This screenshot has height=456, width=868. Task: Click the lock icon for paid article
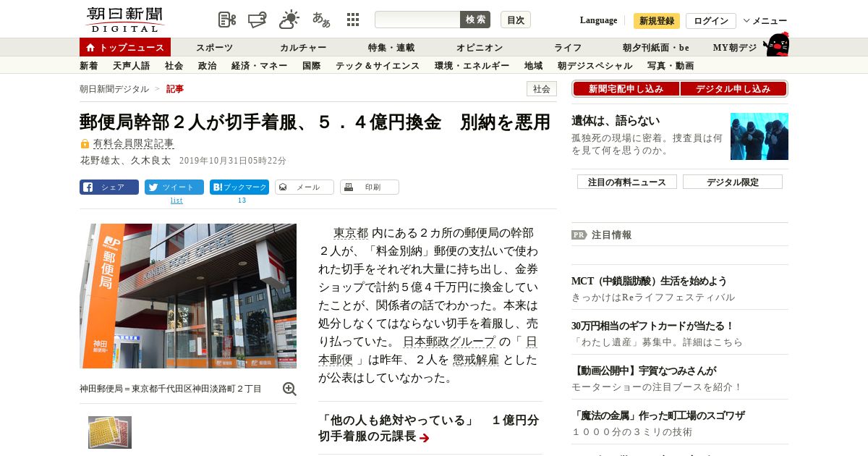(x=85, y=144)
